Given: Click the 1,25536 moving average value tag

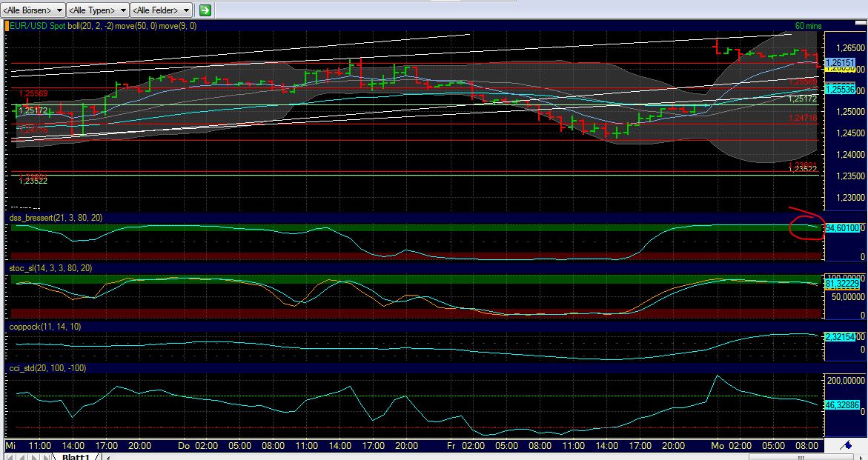Looking at the screenshot, I should click(x=840, y=89).
